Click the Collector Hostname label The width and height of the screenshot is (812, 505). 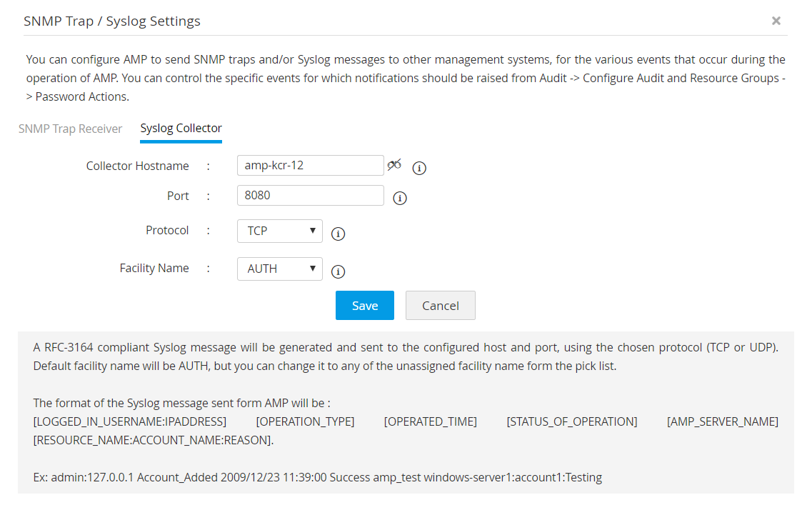(x=137, y=166)
